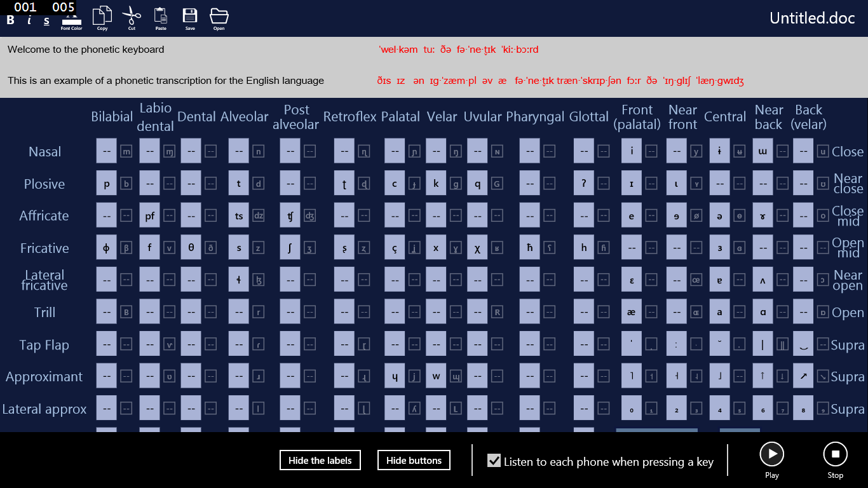This screenshot has height=488, width=868.
Task: Click the Copy icon in the toolbar
Action: tap(102, 16)
